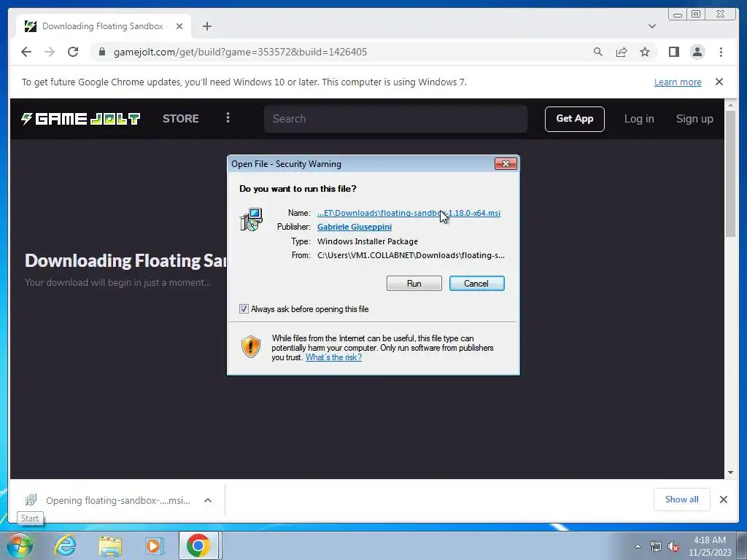
Task: Bookmark this page with the star
Action: tap(645, 52)
